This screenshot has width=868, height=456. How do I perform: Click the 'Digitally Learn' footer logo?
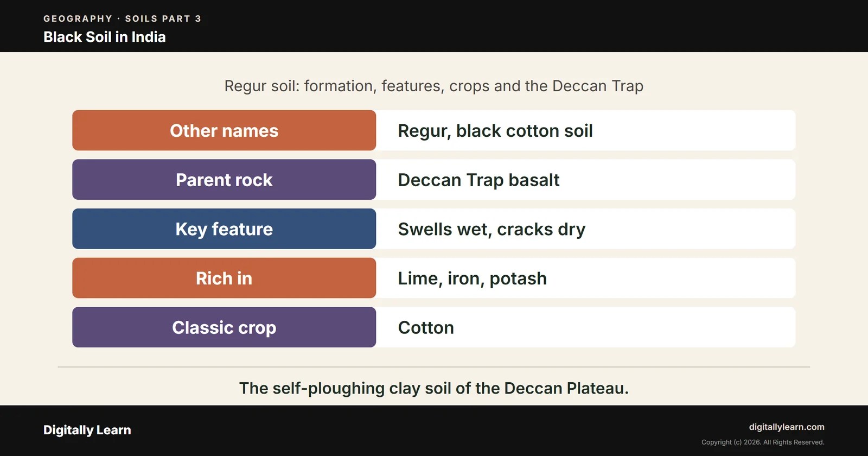click(87, 430)
